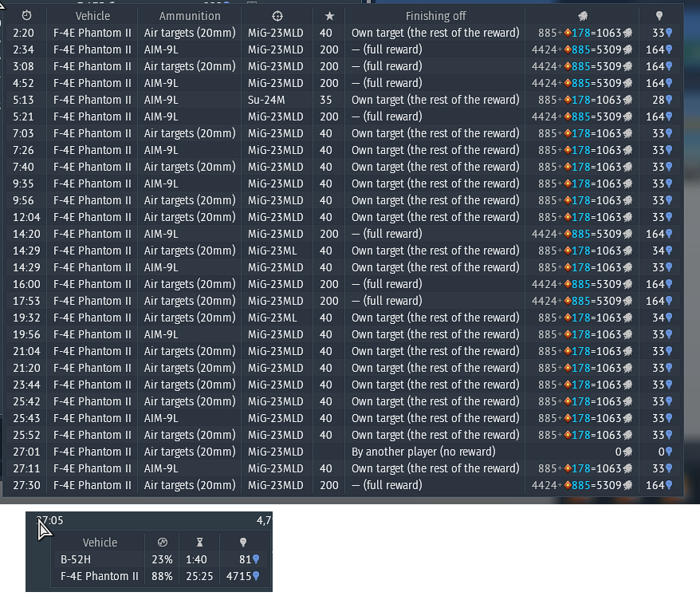Click the 9:56 timestamp
Image resolution: width=700 pixels, height=600 pixels.
pos(23,200)
